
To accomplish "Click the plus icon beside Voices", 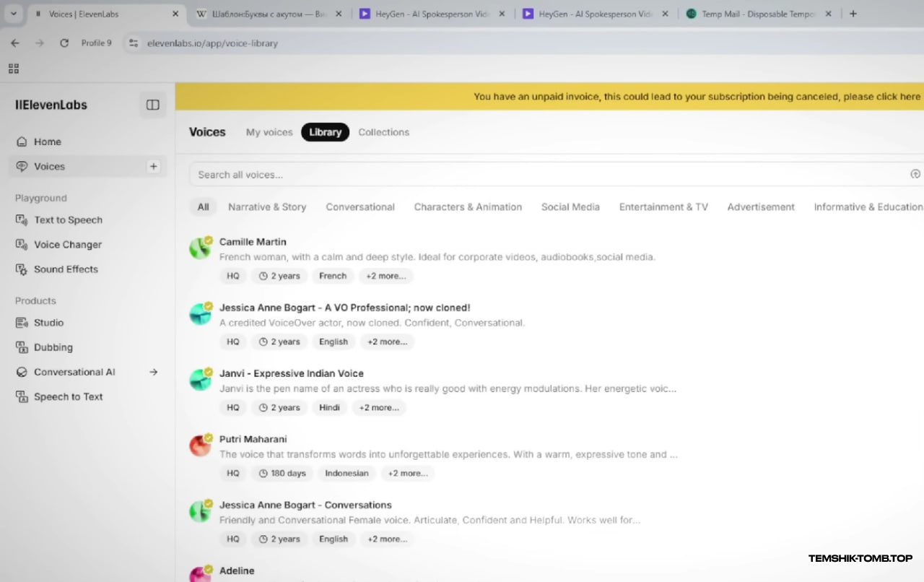I will pos(153,166).
